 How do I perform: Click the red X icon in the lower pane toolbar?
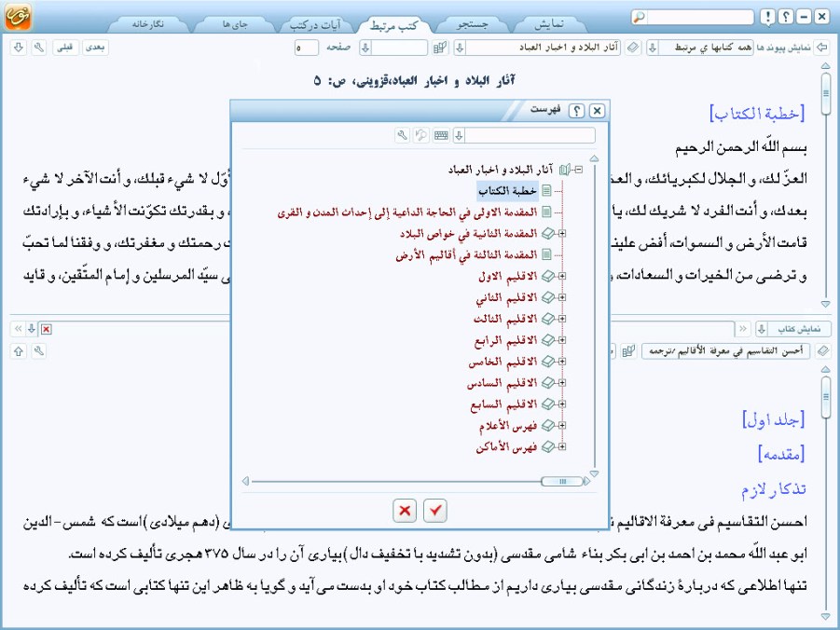pyautogui.click(x=47, y=329)
